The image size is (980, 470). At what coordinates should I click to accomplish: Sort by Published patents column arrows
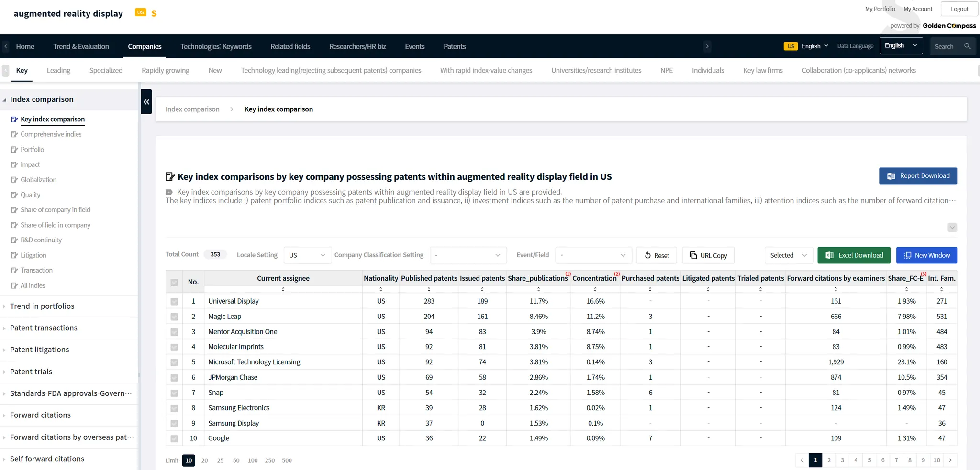[429, 289]
